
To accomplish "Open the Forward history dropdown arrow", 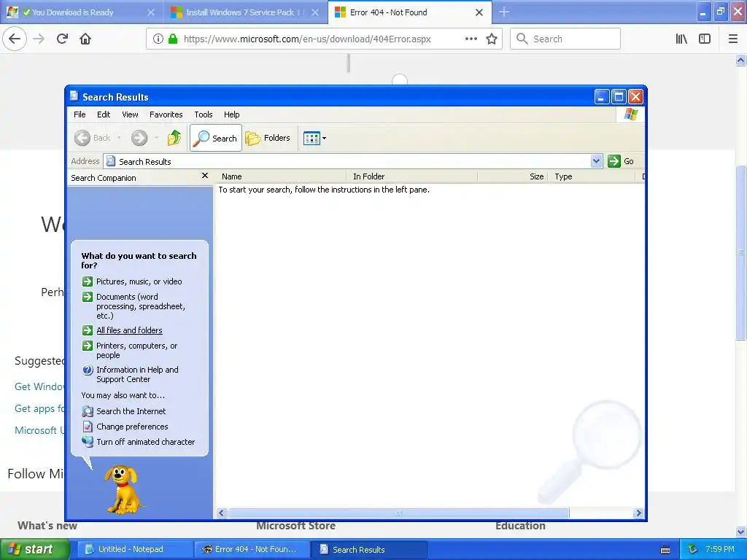I will coord(156,138).
